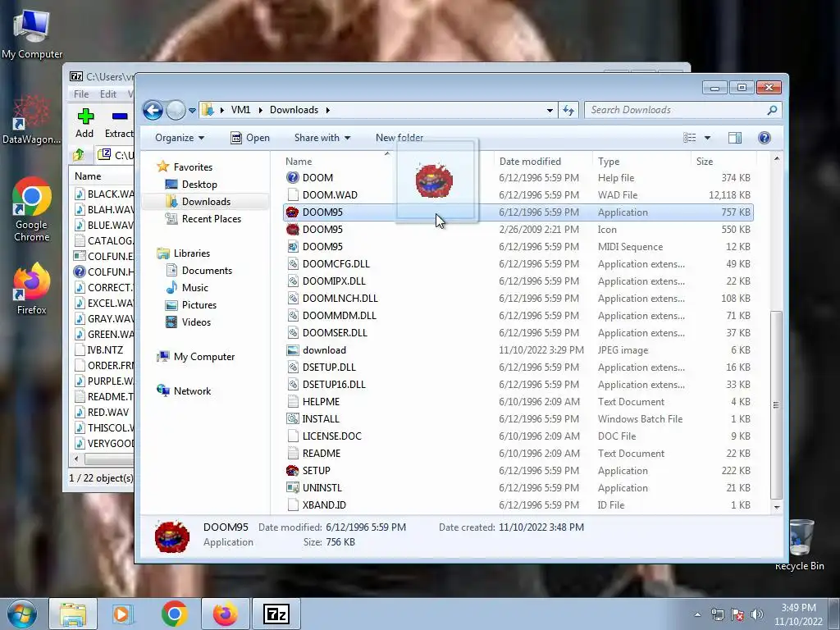
Task: Select the DOOM help file icon
Action: (293, 178)
